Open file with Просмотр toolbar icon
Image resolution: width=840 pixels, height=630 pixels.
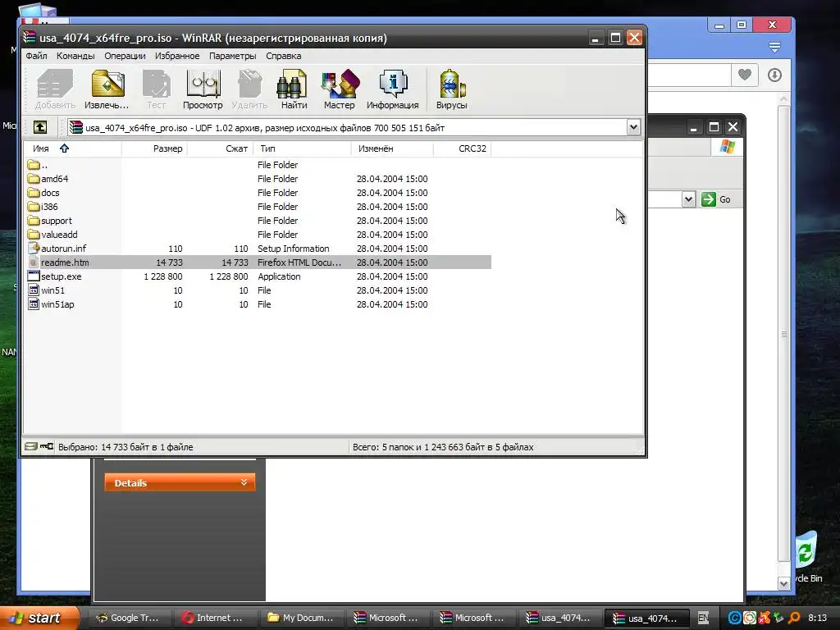click(203, 89)
